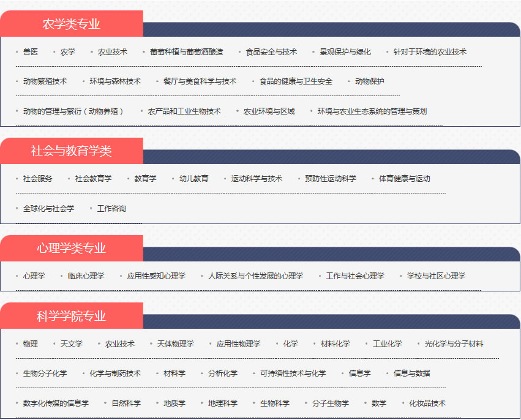
Task: Click 针对于环境的农业技术
Action: coord(430,52)
